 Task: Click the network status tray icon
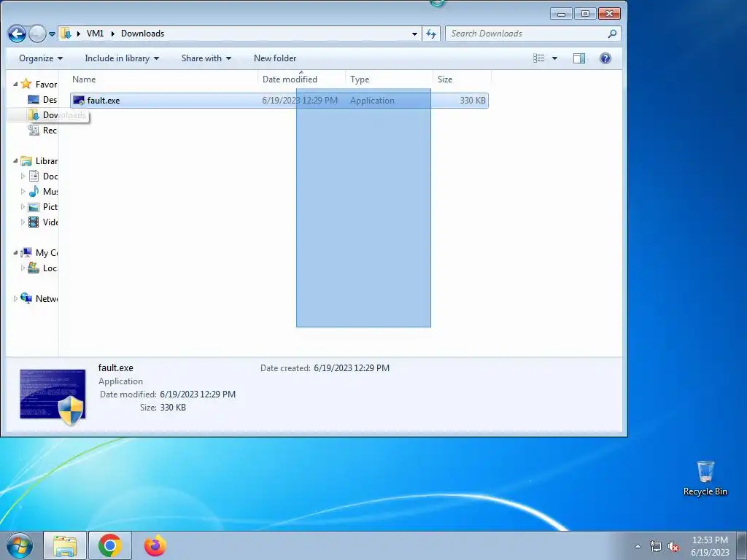click(656, 546)
